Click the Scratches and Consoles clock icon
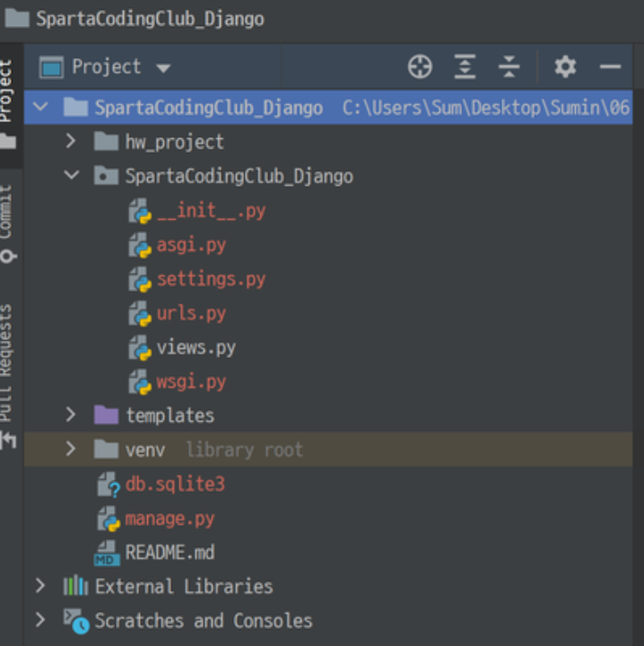This screenshot has height=646, width=644. point(76,621)
